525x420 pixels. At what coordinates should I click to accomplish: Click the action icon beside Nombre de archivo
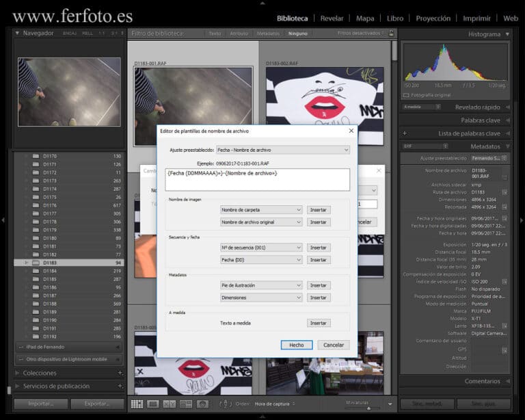point(504,177)
